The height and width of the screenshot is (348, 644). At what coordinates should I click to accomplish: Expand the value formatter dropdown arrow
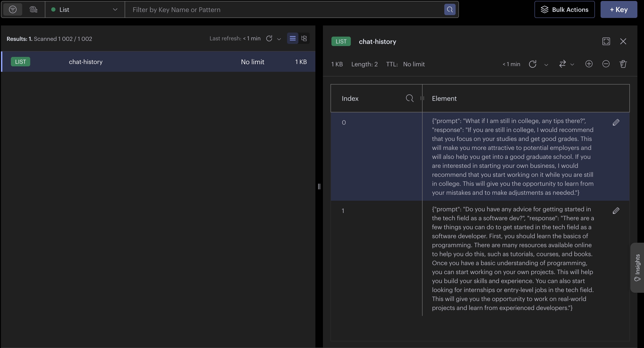click(572, 64)
